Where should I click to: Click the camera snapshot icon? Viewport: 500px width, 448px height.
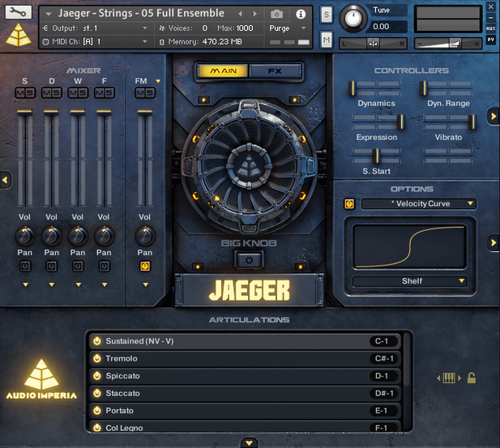[x=276, y=14]
